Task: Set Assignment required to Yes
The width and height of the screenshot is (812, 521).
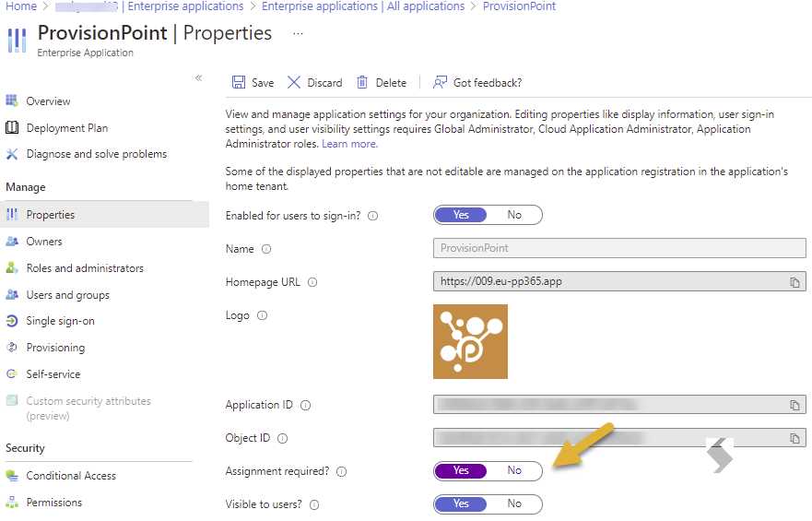Action: pyautogui.click(x=461, y=470)
